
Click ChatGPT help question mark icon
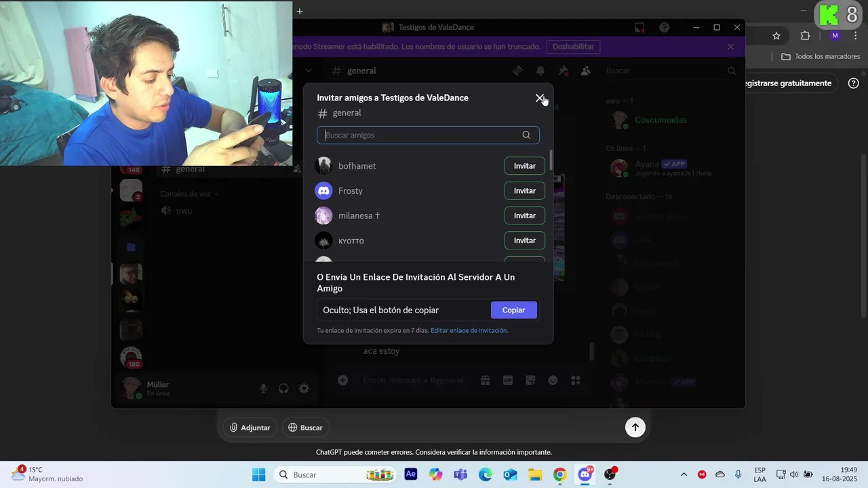pos(854,83)
